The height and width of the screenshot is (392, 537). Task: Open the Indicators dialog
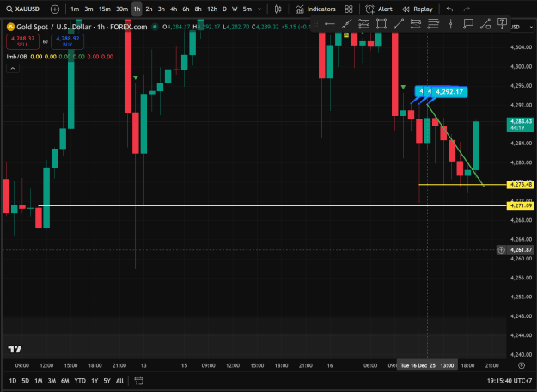(x=315, y=9)
